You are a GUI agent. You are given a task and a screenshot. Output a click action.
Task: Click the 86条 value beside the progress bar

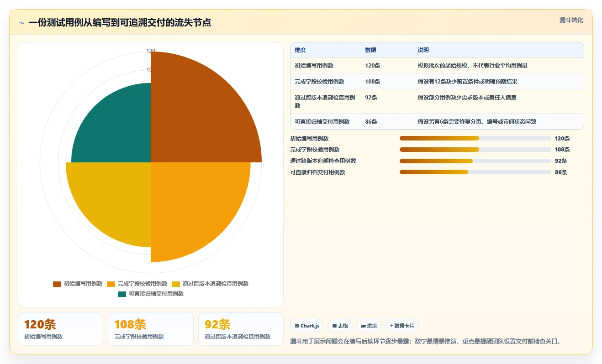pyautogui.click(x=561, y=172)
